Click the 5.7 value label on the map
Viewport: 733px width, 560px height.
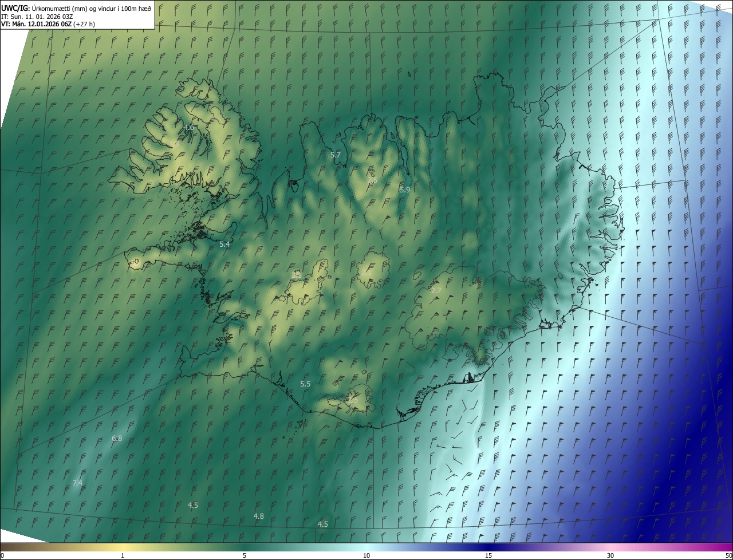coord(336,155)
